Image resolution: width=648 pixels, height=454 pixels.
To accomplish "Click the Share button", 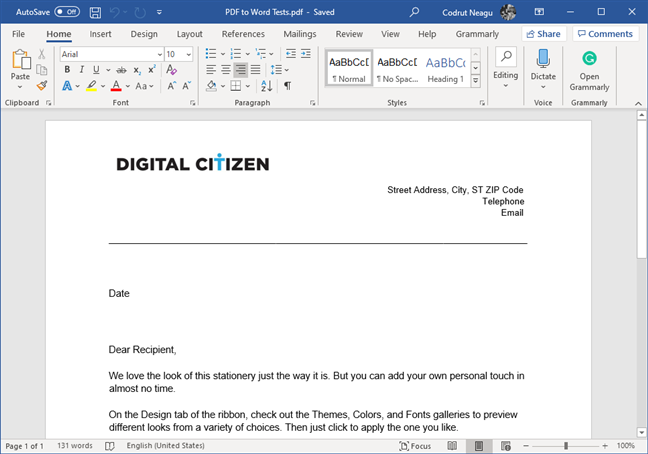I will pyautogui.click(x=543, y=34).
